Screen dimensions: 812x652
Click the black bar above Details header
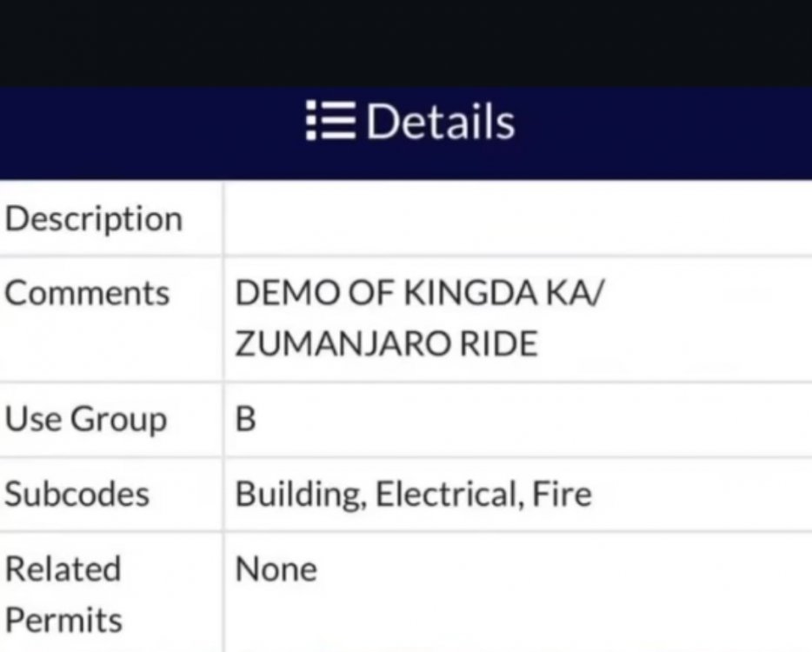406,43
